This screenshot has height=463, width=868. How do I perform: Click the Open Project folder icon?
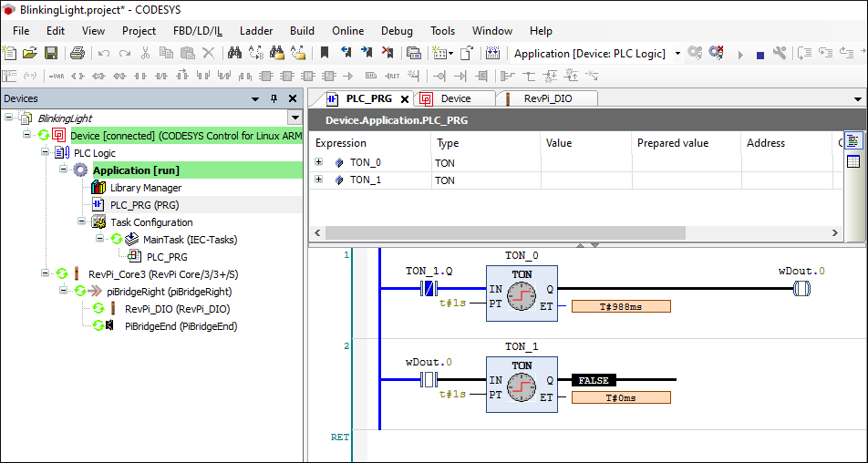click(30, 53)
